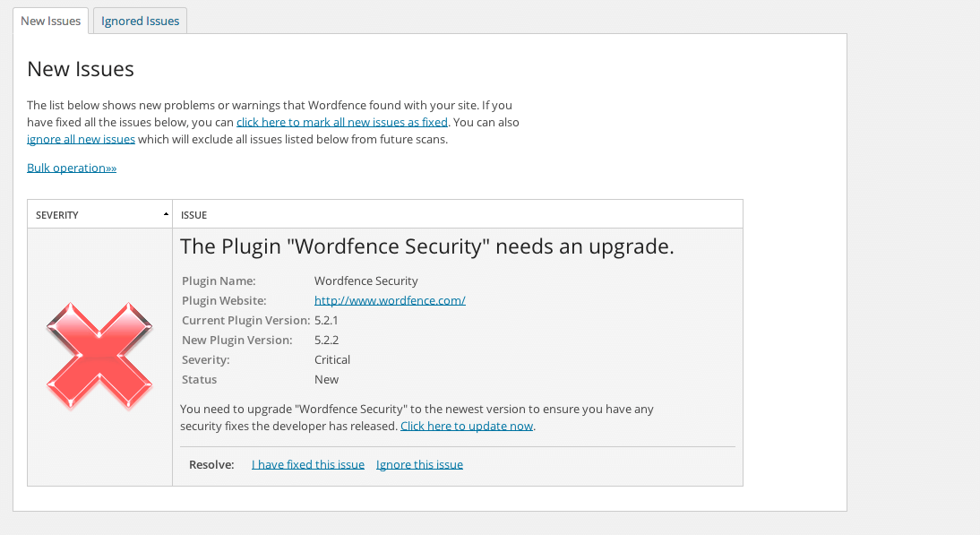Click the Resolve label in the issue footer
This screenshot has width=980, height=535.
[x=211, y=464]
